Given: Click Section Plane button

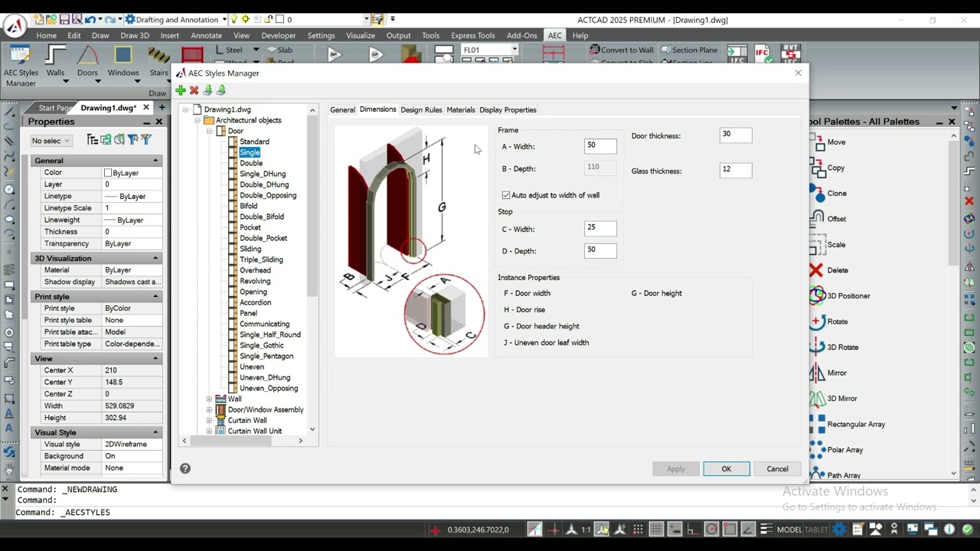Looking at the screenshot, I should (689, 50).
